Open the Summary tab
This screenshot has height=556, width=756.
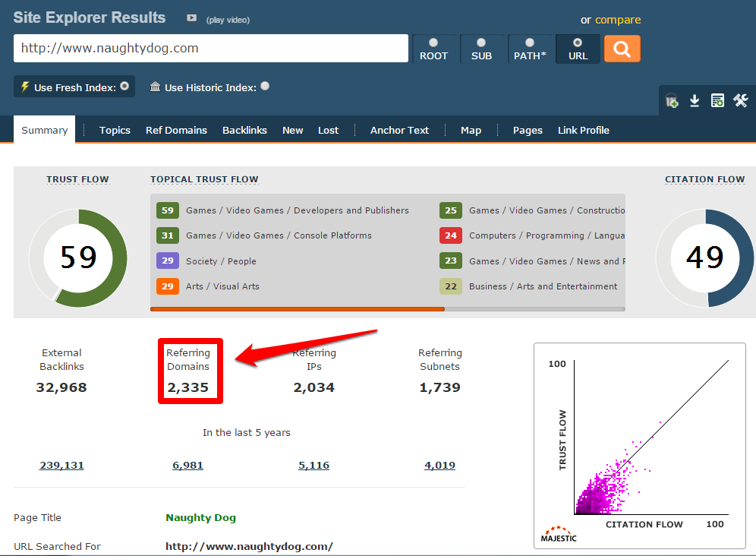point(44,130)
